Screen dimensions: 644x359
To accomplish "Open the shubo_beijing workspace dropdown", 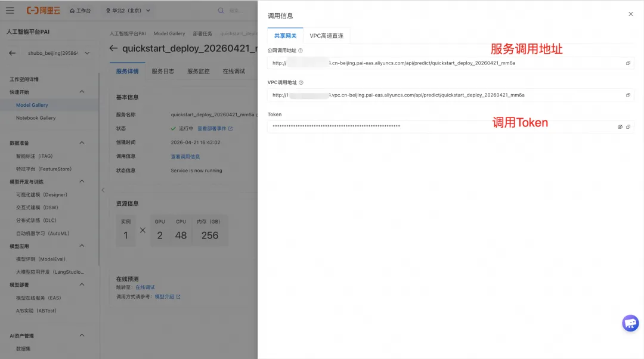I will click(58, 53).
